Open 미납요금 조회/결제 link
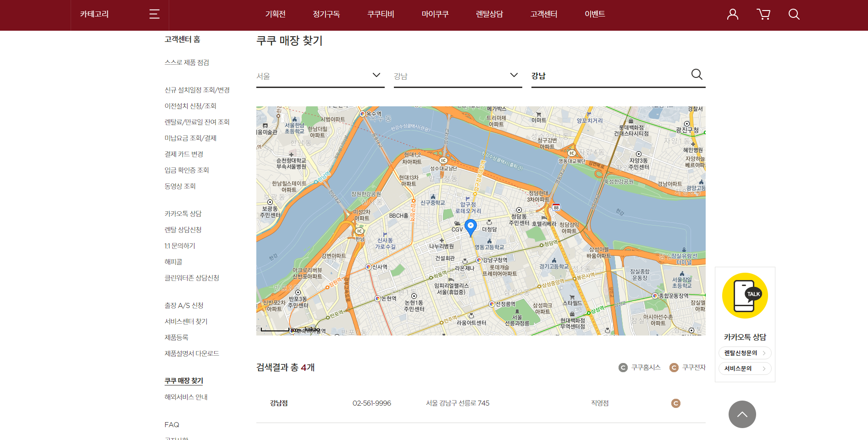Viewport: 868px width, 440px height. click(x=190, y=138)
